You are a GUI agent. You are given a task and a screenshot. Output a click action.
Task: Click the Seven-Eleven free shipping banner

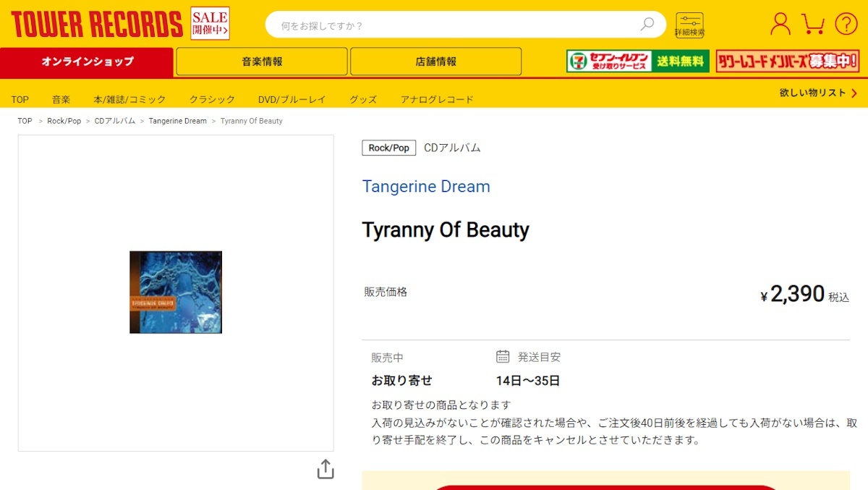click(638, 62)
